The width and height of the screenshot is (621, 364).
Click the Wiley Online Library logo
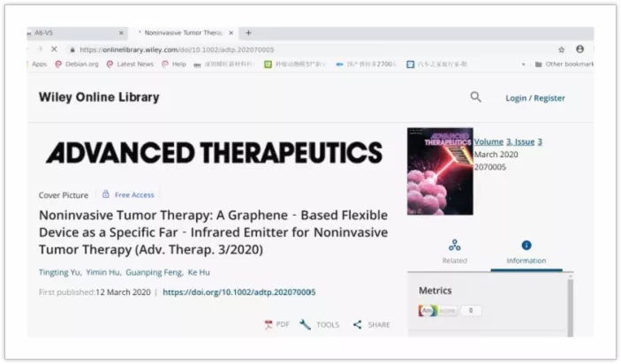click(x=99, y=97)
